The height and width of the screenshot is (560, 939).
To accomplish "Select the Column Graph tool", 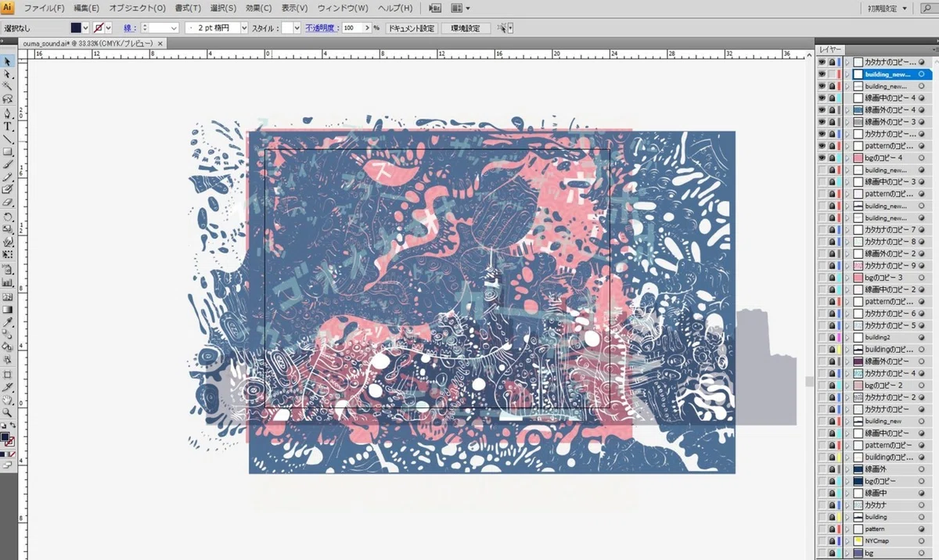I will 8,282.
